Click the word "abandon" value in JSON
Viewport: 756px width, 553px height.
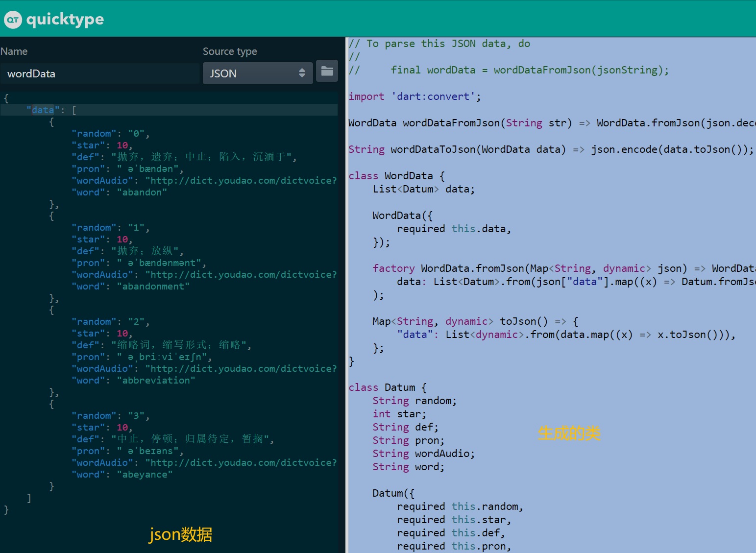click(142, 192)
